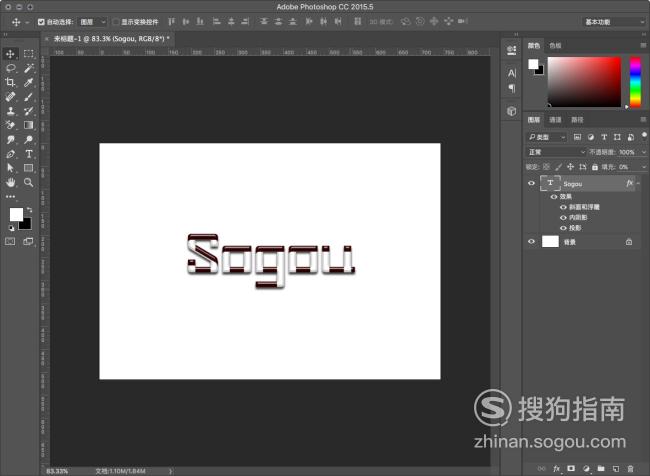Select the Gradient tool
Image resolution: width=650 pixels, height=476 pixels.
tap(28, 125)
